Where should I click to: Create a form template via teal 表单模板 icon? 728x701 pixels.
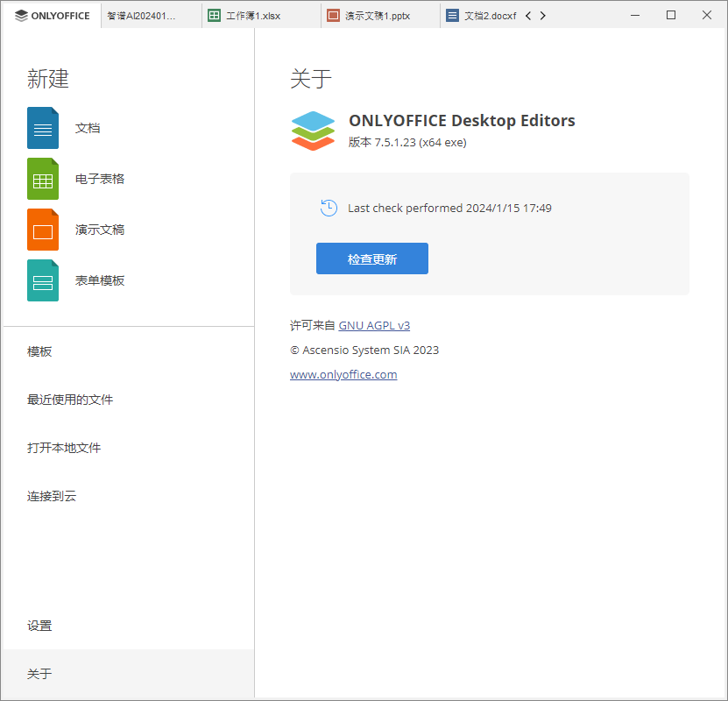click(x=43, y=280)
